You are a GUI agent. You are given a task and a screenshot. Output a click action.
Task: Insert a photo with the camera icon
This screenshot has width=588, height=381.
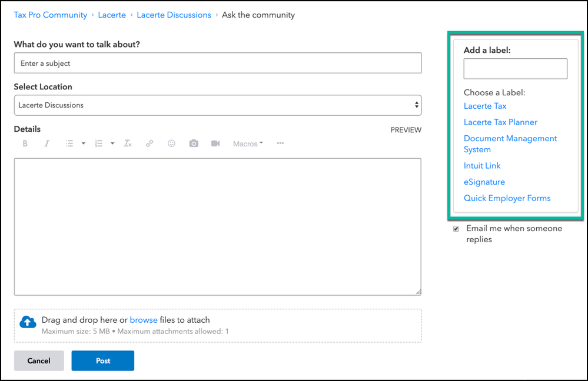[x=194, y=143]
